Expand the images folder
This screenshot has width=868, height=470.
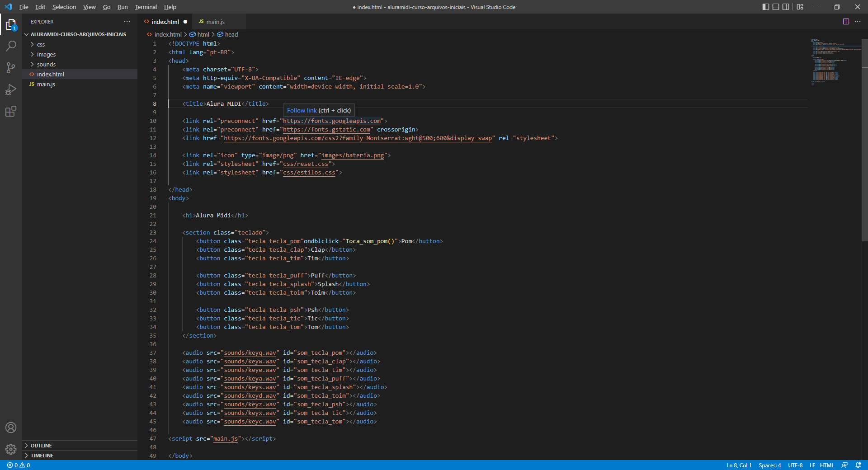pos(80,54)
